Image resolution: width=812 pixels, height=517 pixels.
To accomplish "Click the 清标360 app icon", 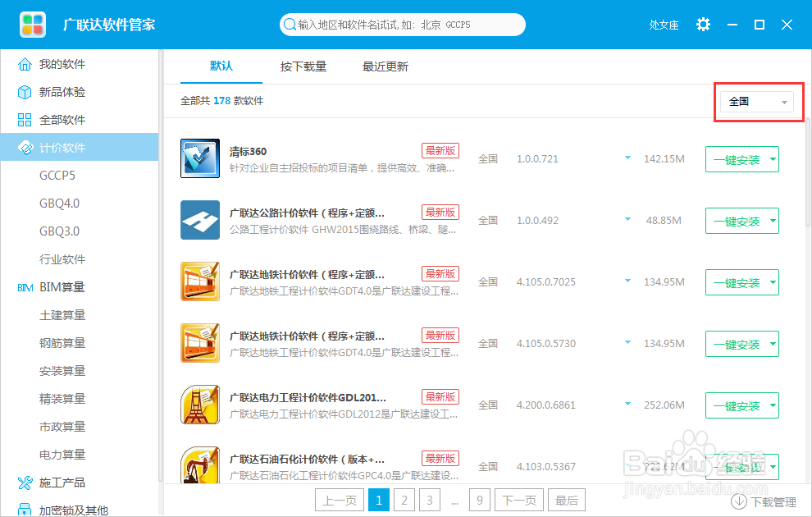I will (200, 158).
